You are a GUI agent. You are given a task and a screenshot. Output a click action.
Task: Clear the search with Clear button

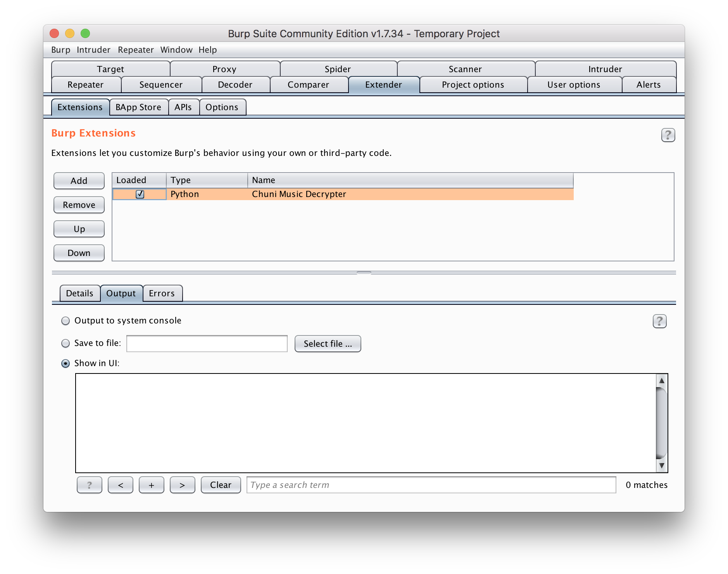pos(221,485)
